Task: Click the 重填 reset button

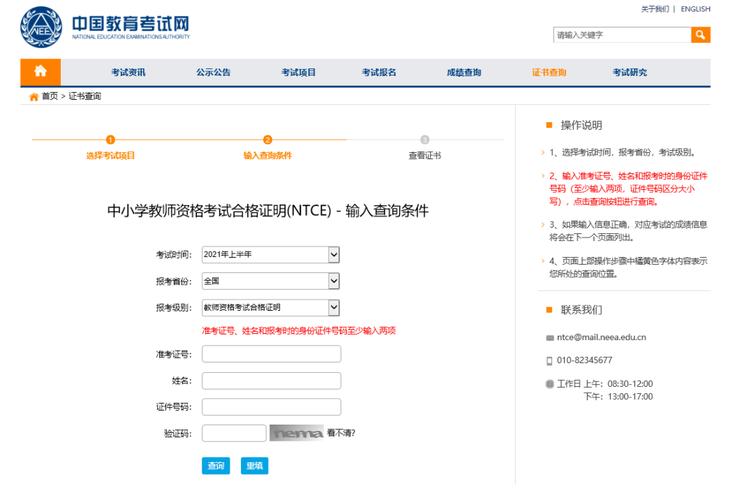Action: 254,465
